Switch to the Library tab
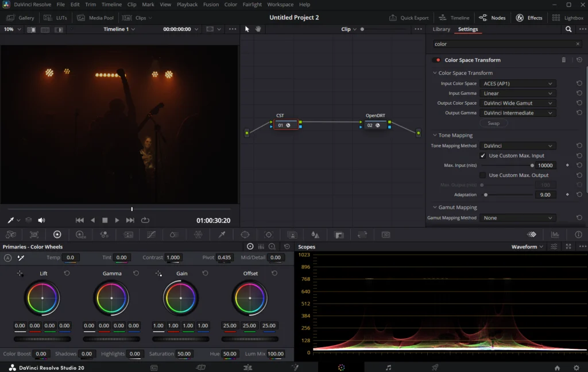The height and width of the screenshot is (372, 588). coord(441,29)
